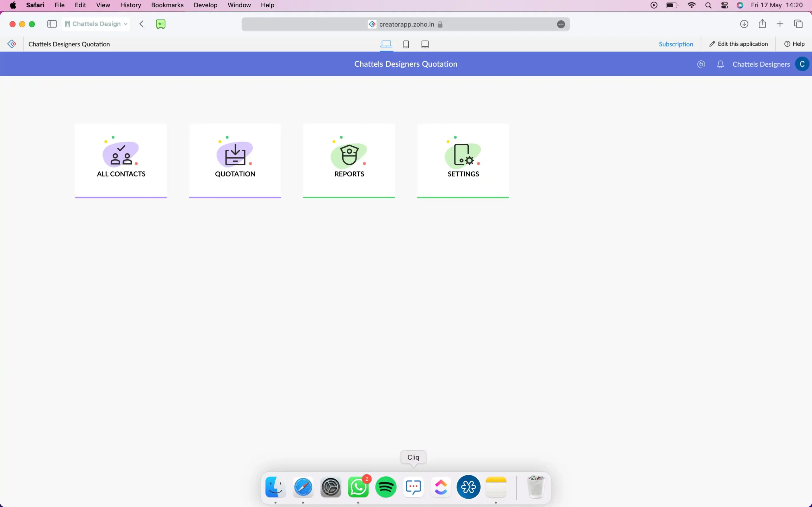Click the Subscription link
The width and height of the screenshot is (812, 507).
point(676,44)
